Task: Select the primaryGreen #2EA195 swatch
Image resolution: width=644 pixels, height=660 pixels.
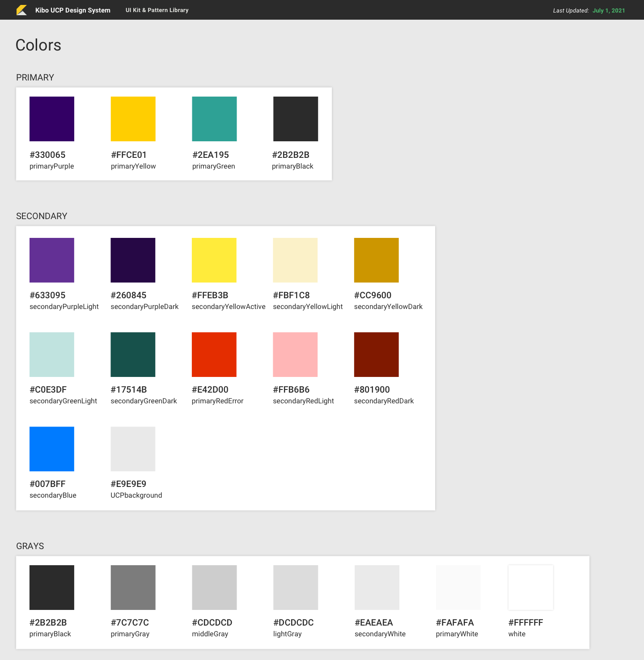Action: click(214, 119)
